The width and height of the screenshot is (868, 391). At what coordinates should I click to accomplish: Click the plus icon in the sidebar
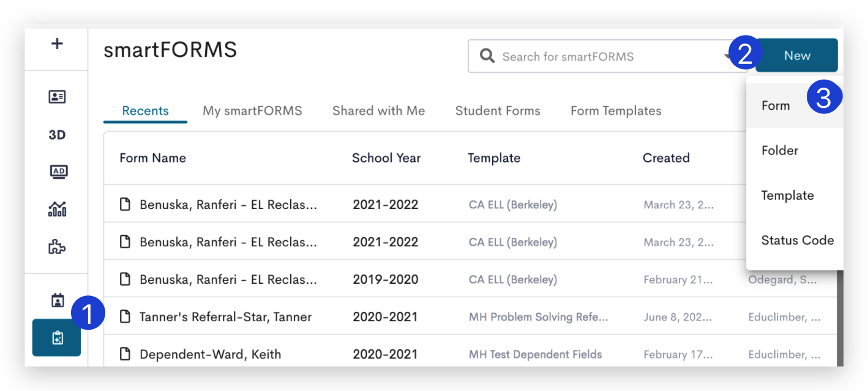coord(57,44)
